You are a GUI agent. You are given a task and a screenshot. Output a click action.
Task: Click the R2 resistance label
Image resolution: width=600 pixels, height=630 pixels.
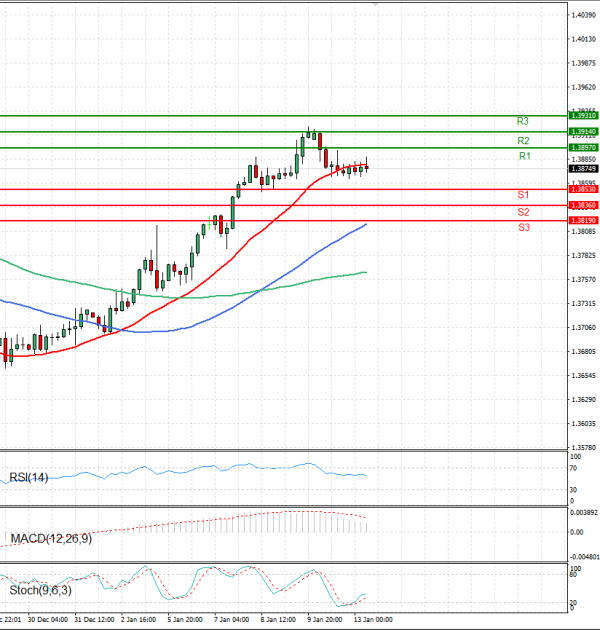click(x=522, y=141)
